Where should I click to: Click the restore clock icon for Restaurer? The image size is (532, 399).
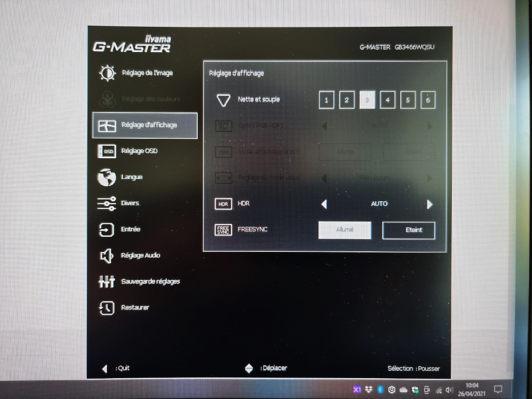[x=107, y=308]
